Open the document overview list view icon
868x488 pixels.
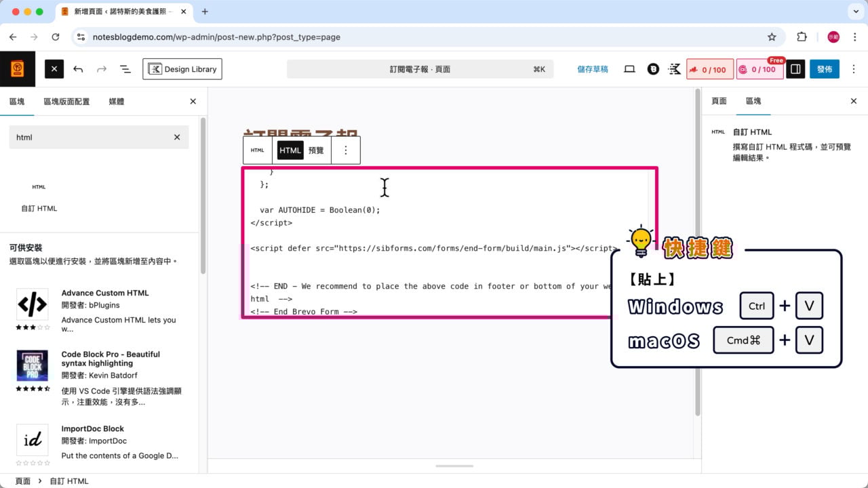tap(124, 68)
